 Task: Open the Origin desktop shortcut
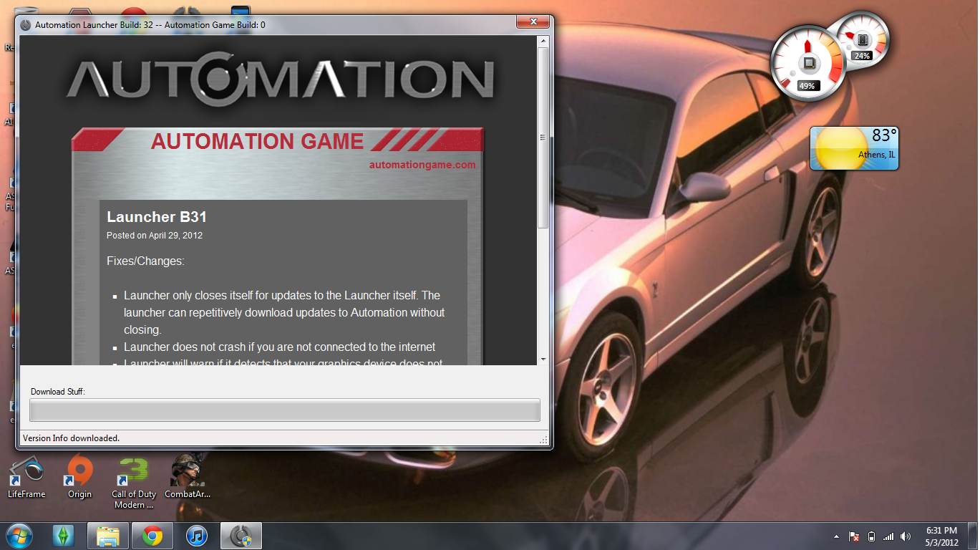tap(79, 477)
